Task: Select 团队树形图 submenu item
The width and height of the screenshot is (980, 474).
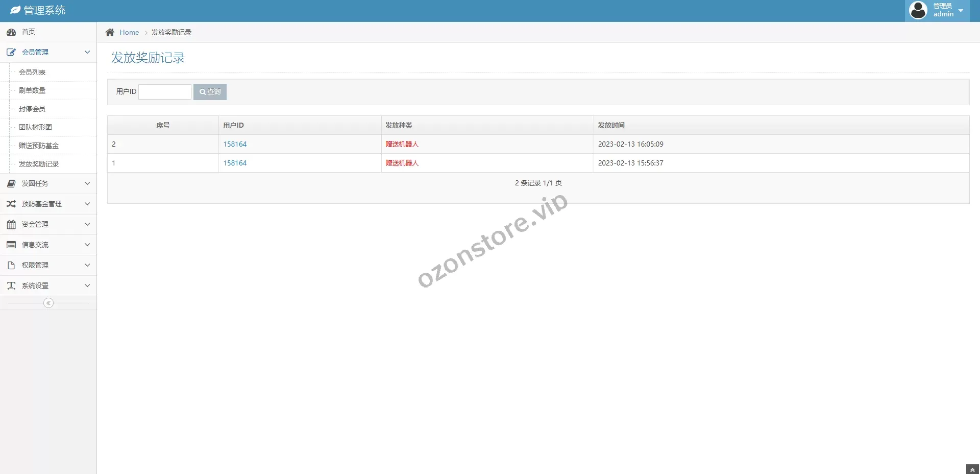Action: point(35,127)
